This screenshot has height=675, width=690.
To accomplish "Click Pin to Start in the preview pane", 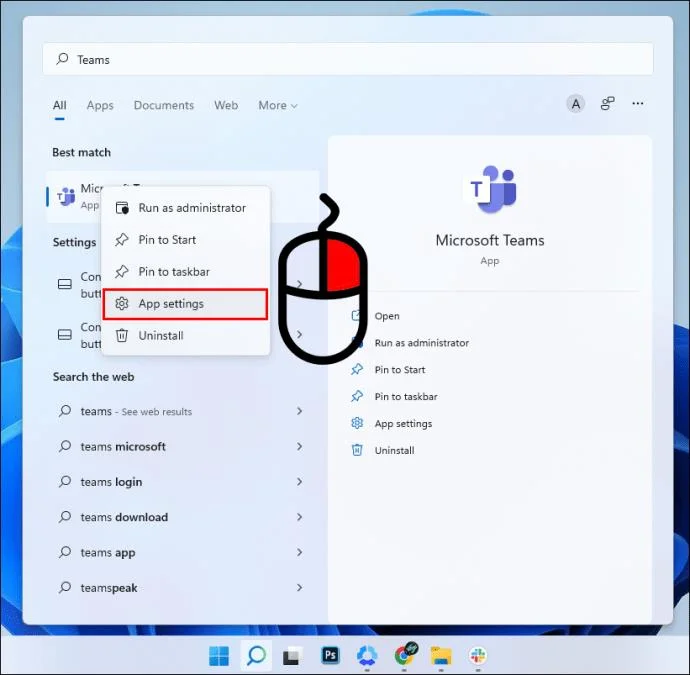I will pos(400,370).
